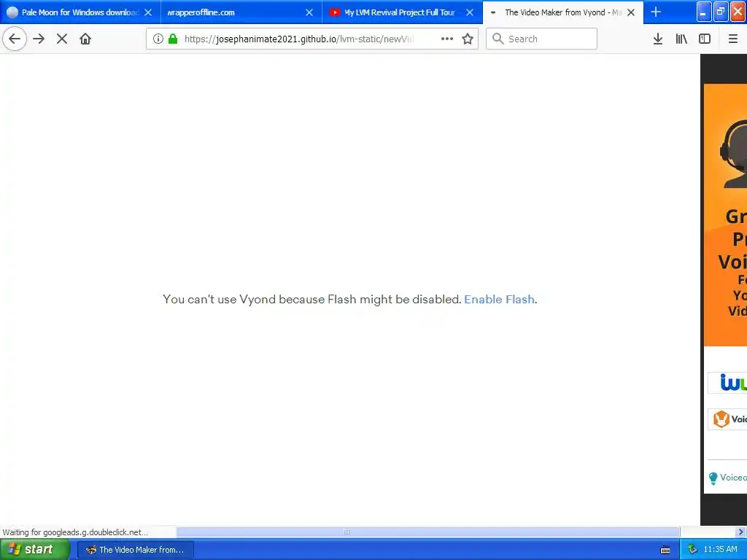The height and width of the screenshot is (560, 747).
Task: Open the home page via house icon
Action: (85, 39)
